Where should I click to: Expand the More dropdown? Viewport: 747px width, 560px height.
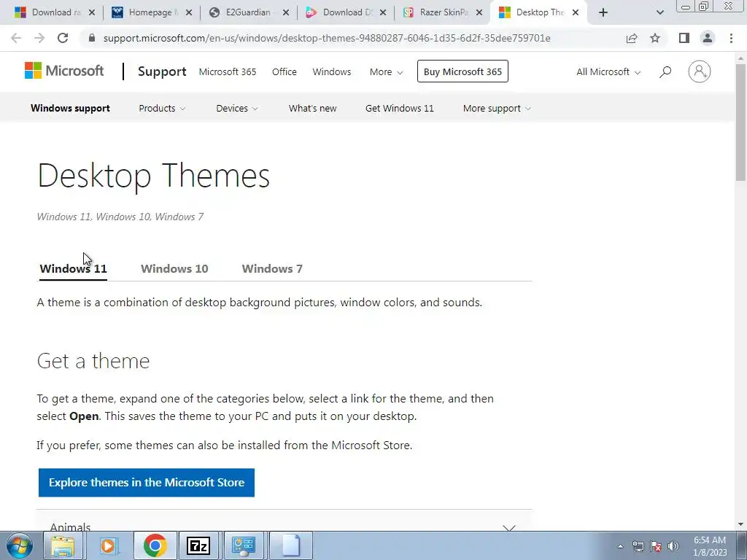[387, 72]
